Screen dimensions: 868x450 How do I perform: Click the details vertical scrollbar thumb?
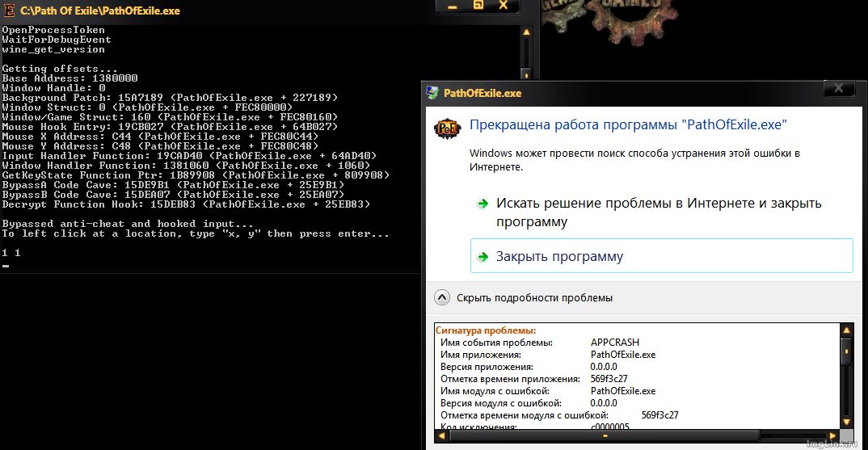coord(846,351)
